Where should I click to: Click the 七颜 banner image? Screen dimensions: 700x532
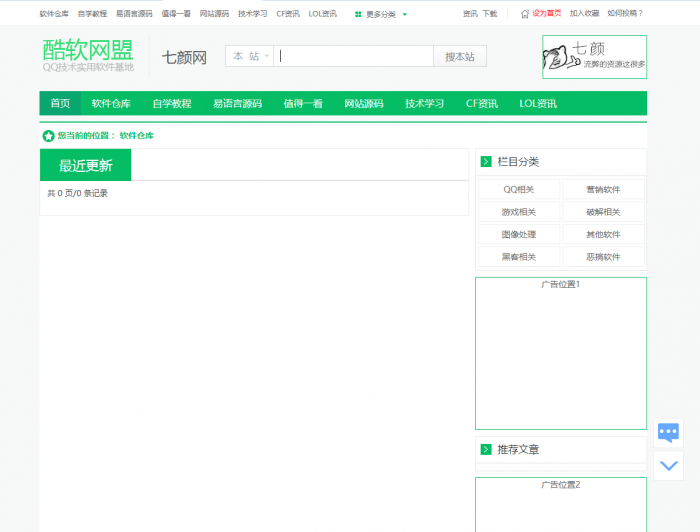pos(594,57)
